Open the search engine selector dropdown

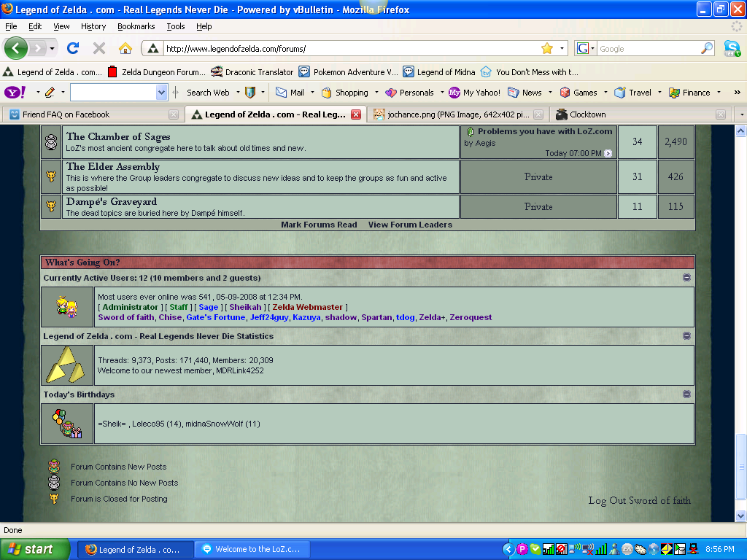pos(592,48)
